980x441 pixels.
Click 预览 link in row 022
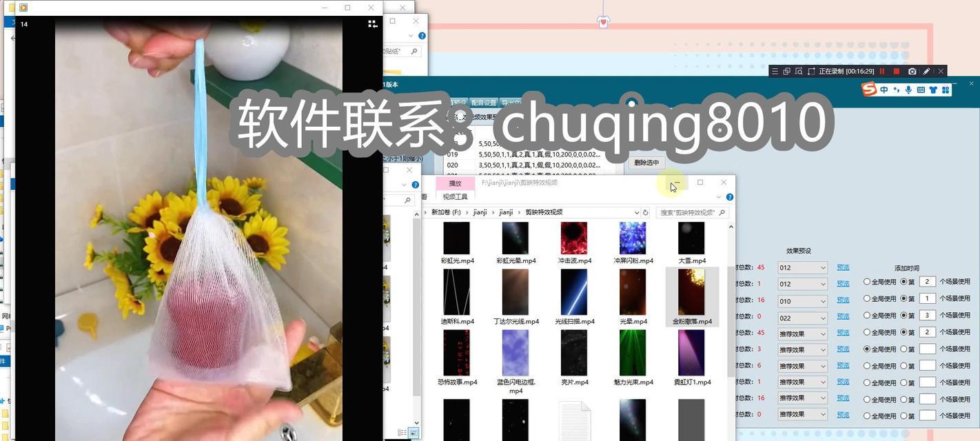(843, 318)
